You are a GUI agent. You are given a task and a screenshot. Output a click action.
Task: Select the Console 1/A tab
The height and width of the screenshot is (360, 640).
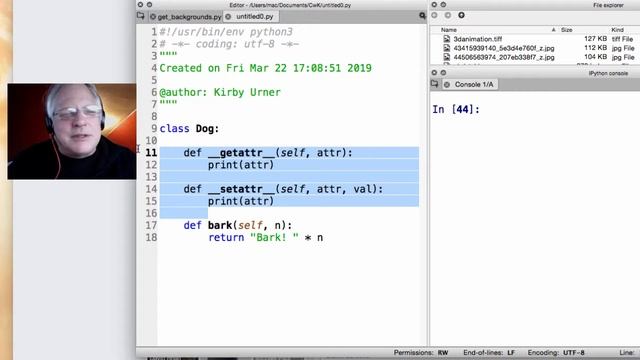tap(473, 84)
